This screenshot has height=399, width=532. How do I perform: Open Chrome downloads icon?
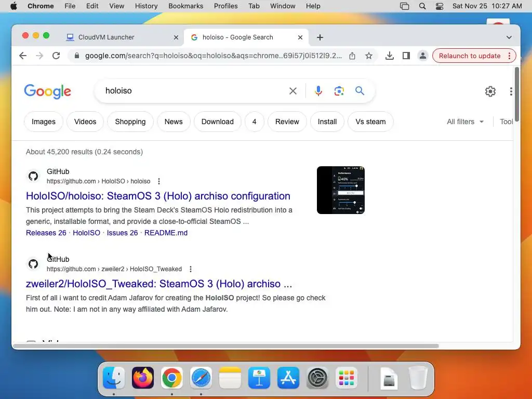[390, 56]
